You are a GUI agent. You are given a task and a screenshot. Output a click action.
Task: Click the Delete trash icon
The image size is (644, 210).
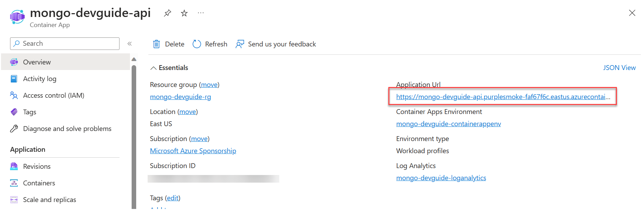point(156,44)
